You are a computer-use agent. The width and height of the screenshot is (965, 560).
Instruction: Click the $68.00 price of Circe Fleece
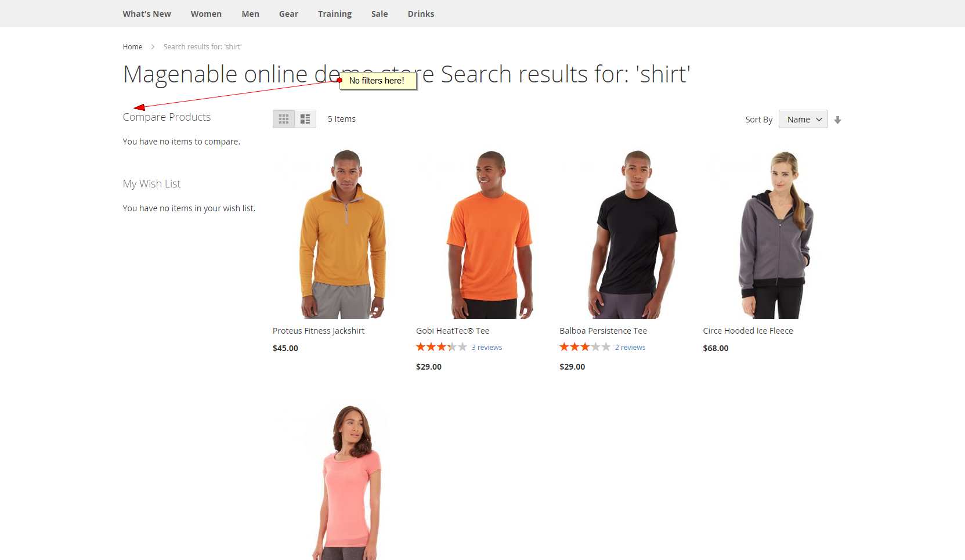coord(715,348)
